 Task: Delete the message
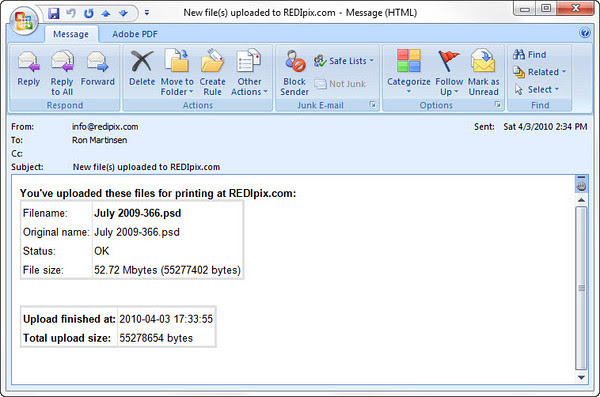pos(142,69)
